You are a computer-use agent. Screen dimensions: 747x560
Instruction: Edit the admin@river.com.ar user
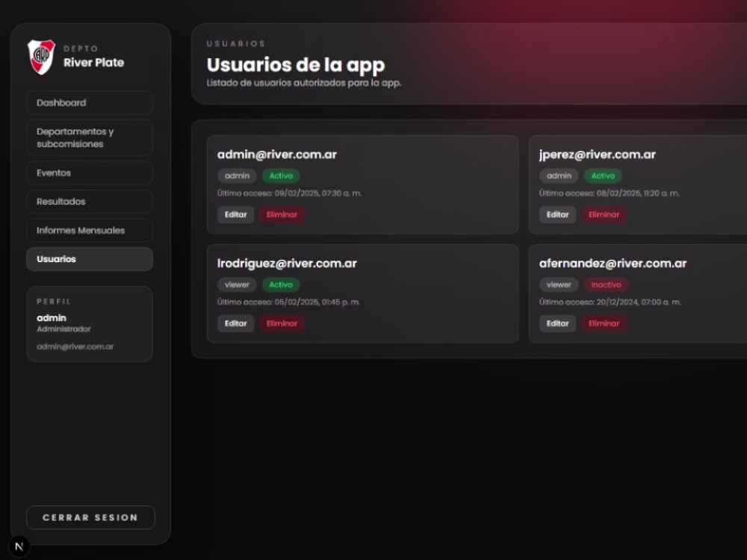point(236,215)
